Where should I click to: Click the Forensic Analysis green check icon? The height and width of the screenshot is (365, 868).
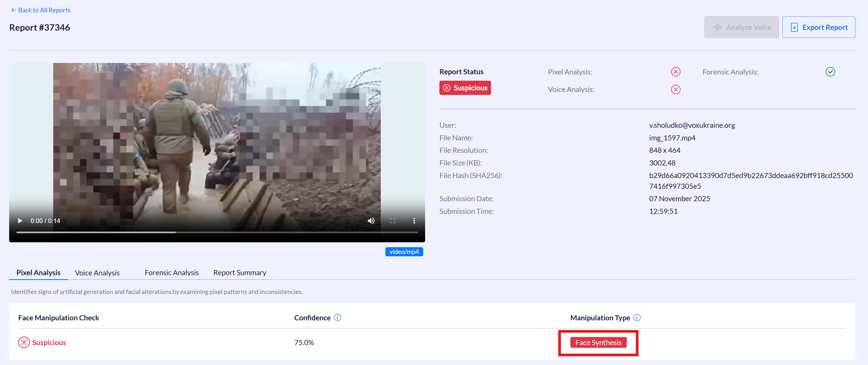[x=830, y=72]
